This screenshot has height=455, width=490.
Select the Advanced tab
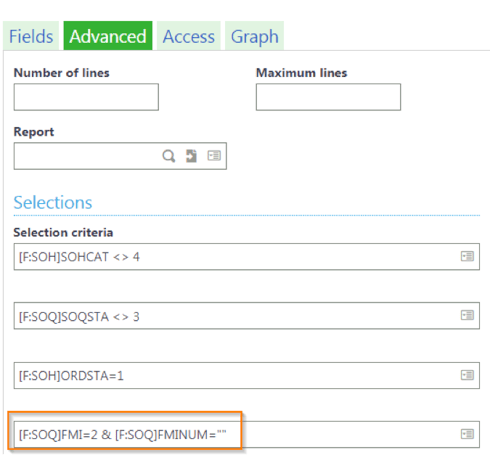pyautogui.click(x=108, y=36)
